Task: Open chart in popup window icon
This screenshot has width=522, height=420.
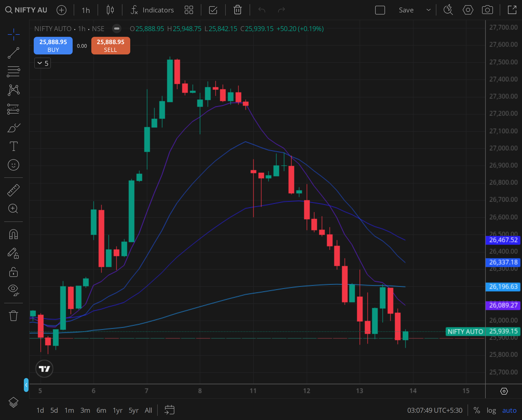Action: pyautogui.click(x=512, y=10)
